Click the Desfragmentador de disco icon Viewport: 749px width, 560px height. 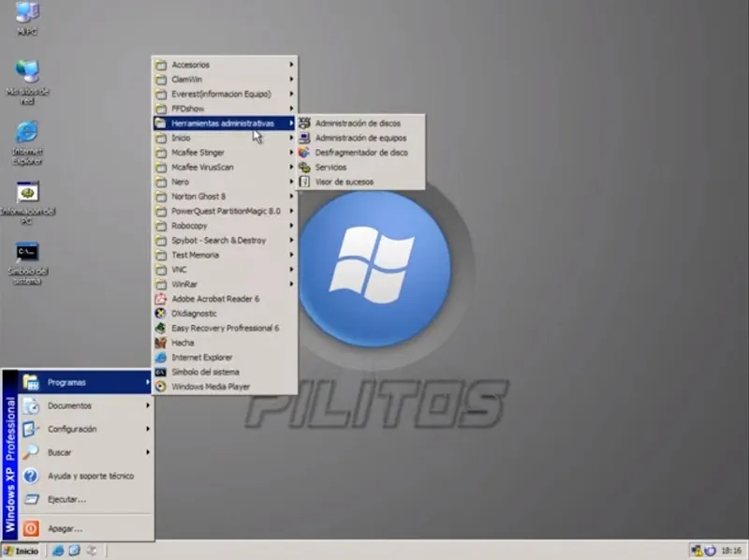click(x=304, y=153)
